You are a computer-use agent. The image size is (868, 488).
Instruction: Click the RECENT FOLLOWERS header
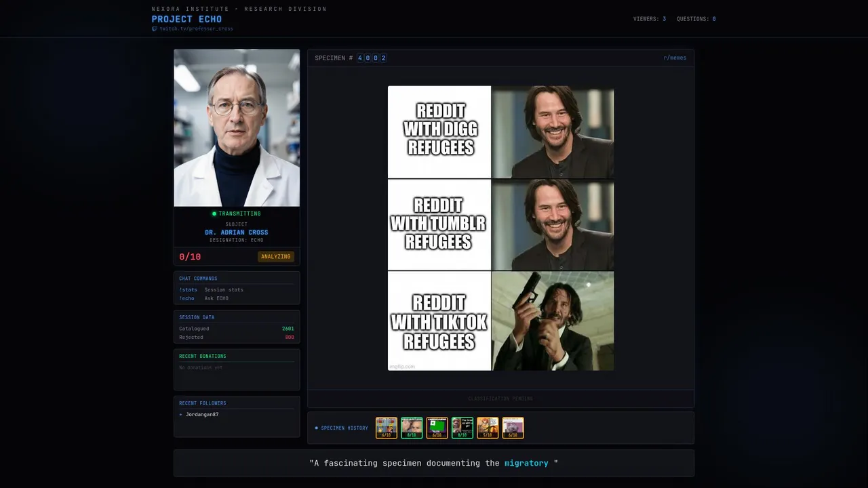point(203,403)
